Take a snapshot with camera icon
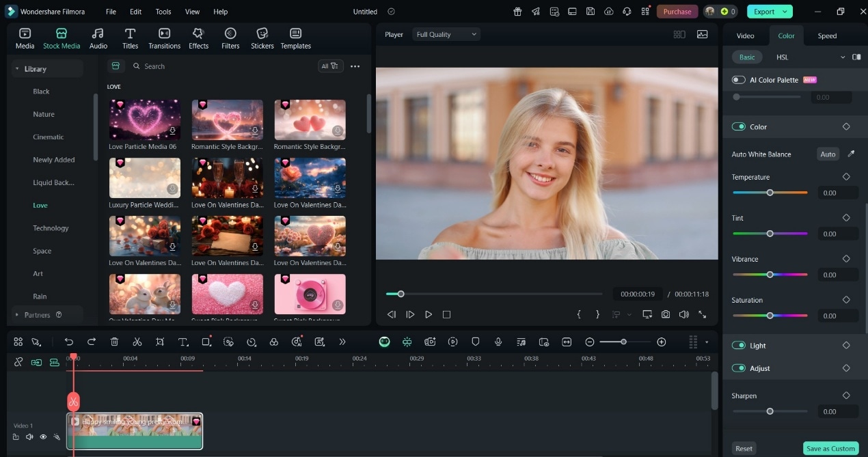Viewport: 868px width, 457px height. pos(666,314)
